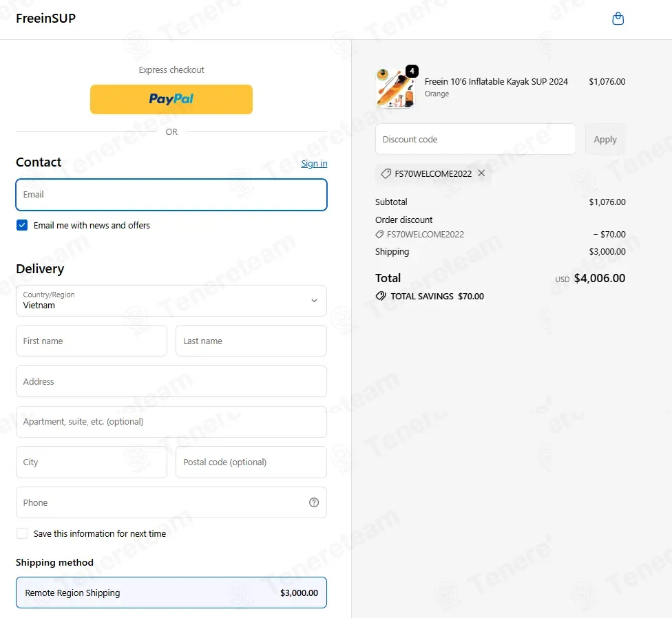
Task: Click the total amount $4,006.00
Action: tap(600, 279)
